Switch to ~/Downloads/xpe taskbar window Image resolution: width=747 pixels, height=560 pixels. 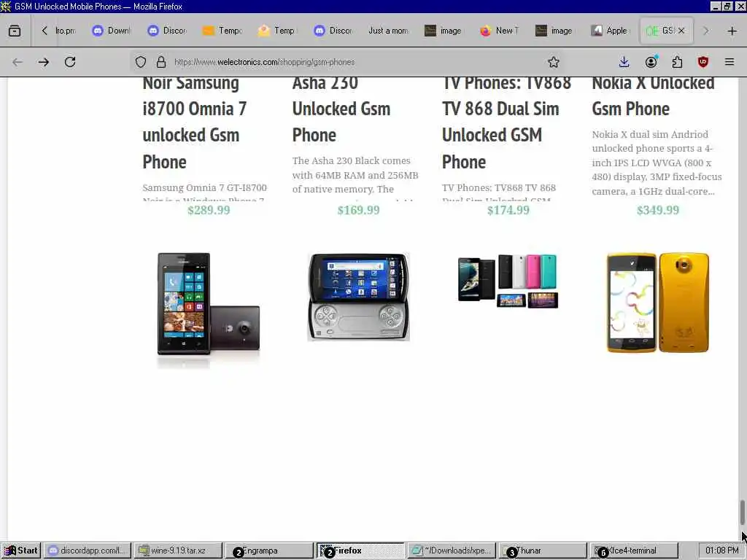(451, 551)
